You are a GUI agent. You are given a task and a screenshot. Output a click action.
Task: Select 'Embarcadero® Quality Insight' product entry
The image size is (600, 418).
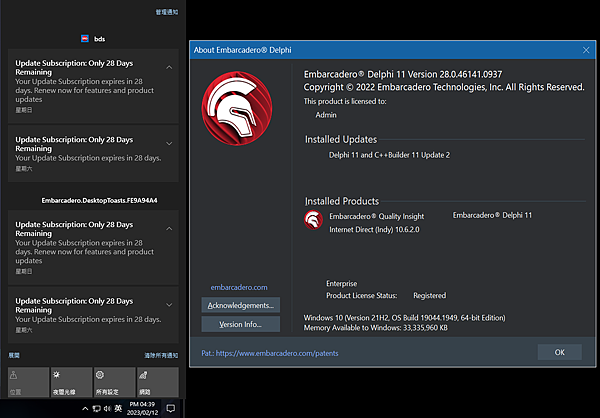pos(377,217)
